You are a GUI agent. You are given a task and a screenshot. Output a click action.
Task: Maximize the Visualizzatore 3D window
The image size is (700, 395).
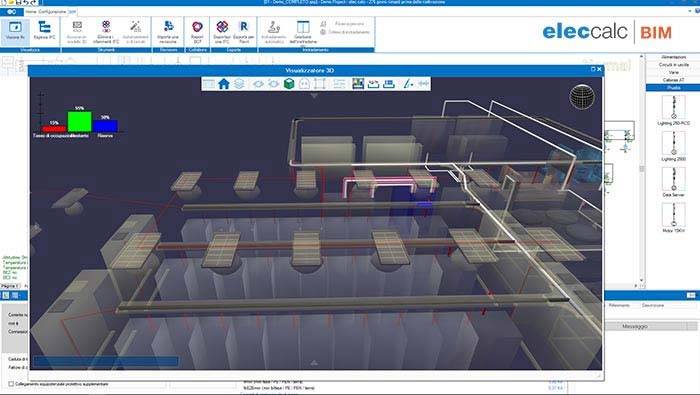(x=593, y=69)
